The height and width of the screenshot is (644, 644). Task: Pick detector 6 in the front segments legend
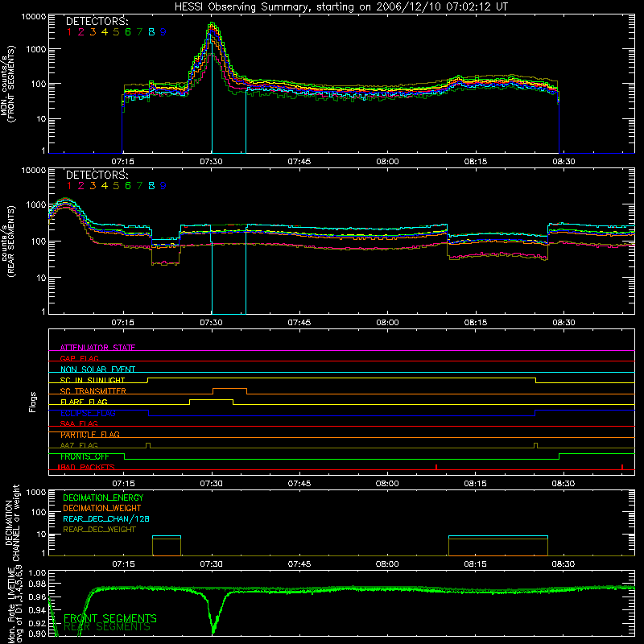[x=128, y=32]
